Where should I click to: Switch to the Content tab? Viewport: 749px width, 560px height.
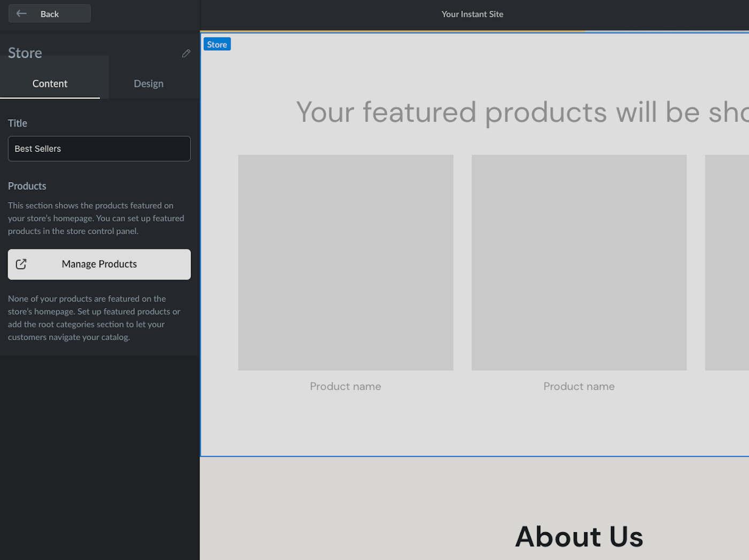50,83
